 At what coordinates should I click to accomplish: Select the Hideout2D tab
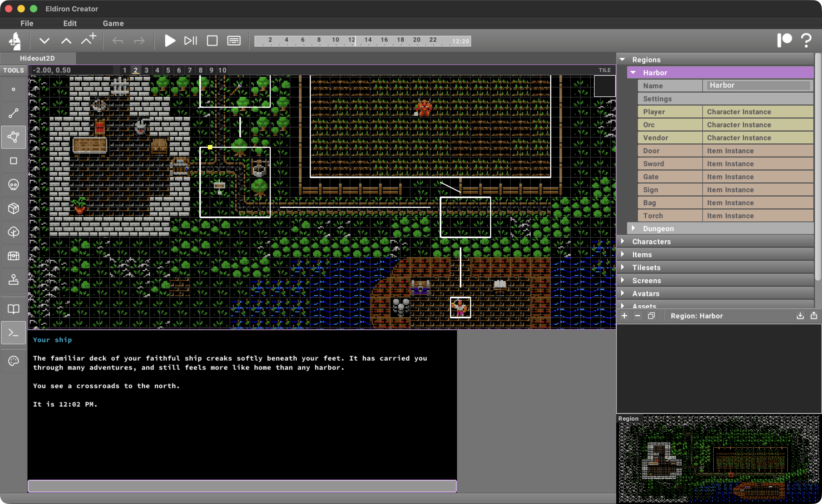(38, 58)
